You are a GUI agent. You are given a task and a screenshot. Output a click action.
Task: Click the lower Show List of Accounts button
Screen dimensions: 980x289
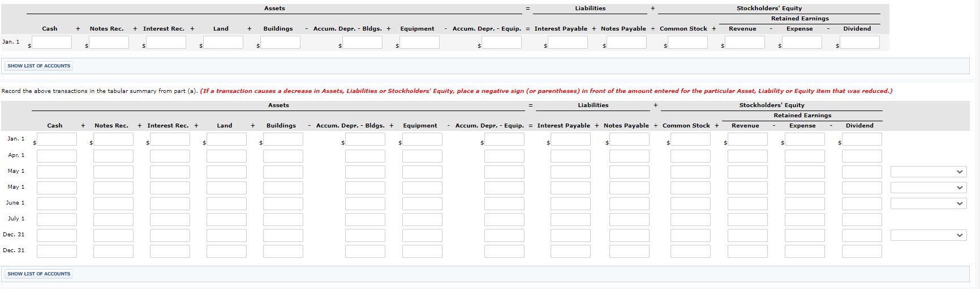point(39,274)
